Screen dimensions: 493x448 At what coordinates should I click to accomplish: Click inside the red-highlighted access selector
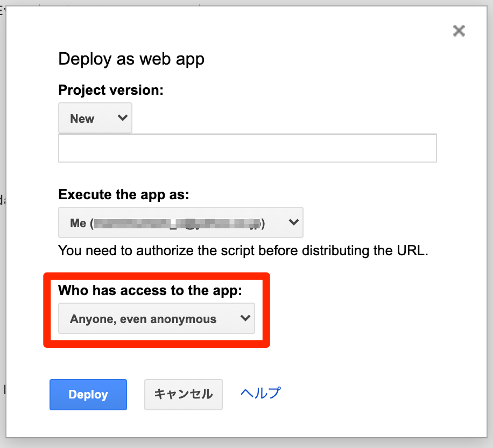click(157, 318)
